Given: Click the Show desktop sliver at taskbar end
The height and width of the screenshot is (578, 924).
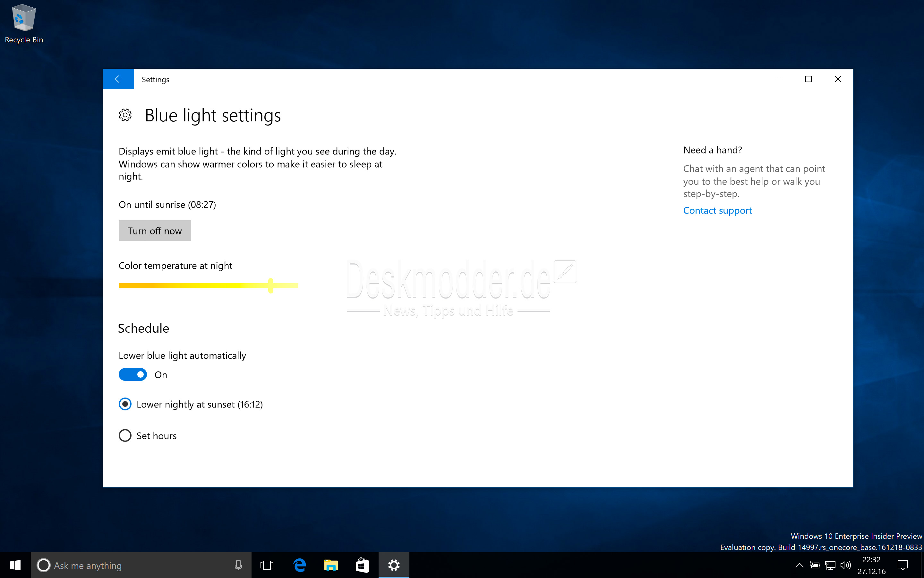Looking at the screenshot, I should pos(922,565).
